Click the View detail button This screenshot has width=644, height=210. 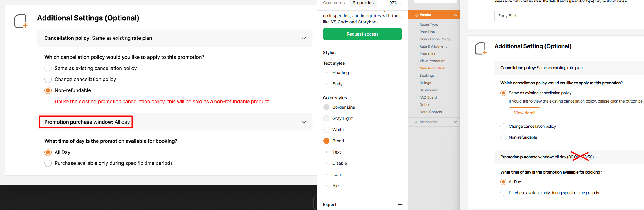click(524, 113)
